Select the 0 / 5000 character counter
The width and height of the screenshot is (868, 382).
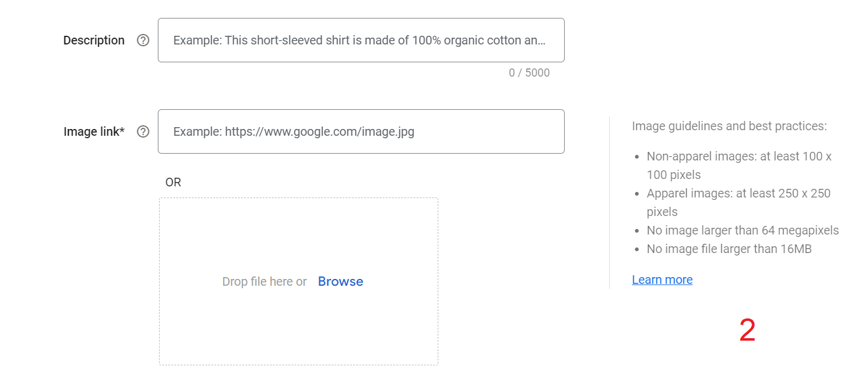[529, 73]
